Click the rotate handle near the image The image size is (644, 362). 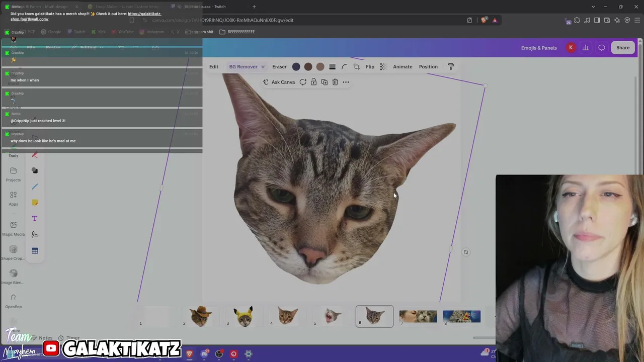click(466, 252)
